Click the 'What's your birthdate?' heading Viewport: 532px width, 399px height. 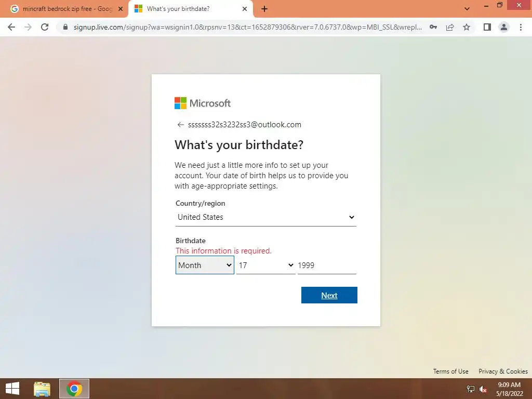click(x=239, y=145)
